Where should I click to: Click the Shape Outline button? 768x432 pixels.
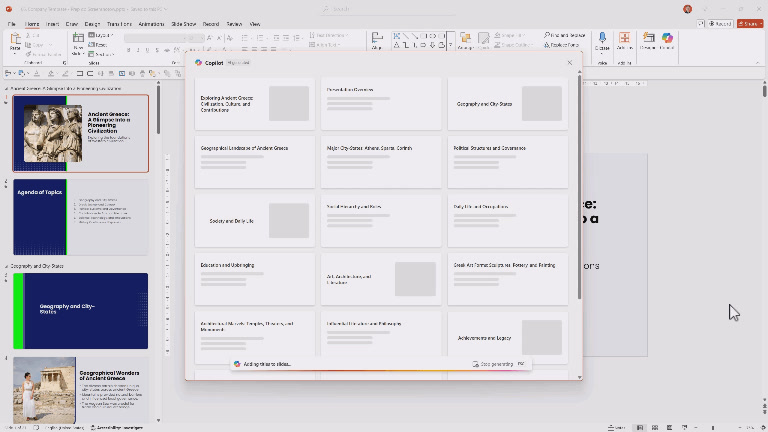[513, 45]
